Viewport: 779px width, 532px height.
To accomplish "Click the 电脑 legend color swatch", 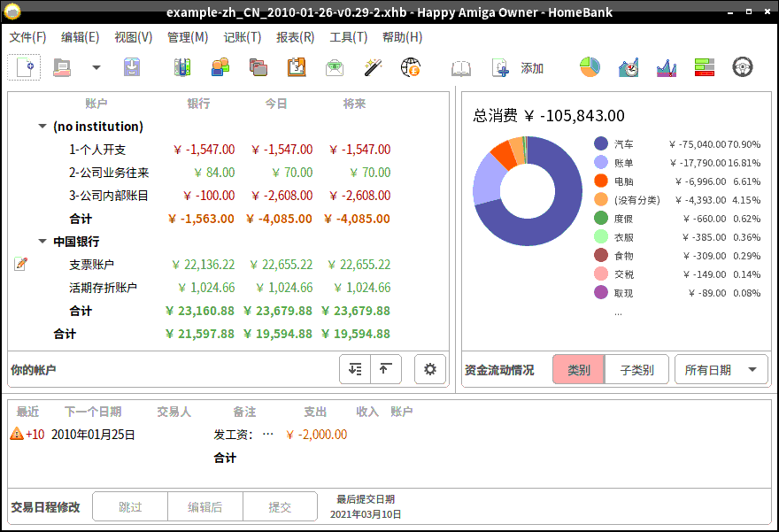I will [x=601, y=181].
